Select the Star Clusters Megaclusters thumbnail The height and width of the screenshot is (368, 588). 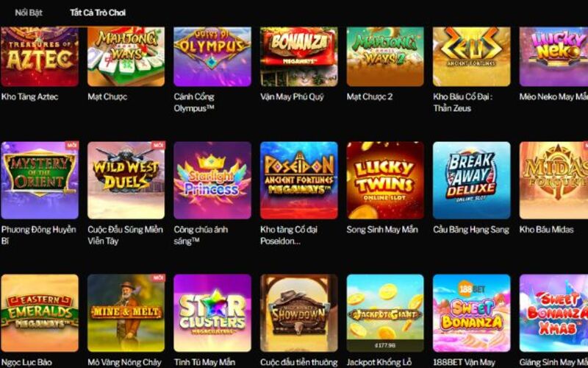(212, 313)
